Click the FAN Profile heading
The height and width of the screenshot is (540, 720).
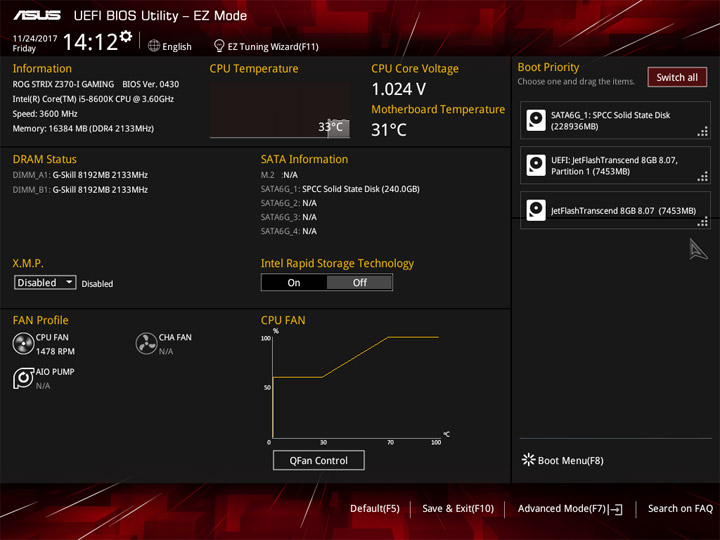[x=40, y=320]
